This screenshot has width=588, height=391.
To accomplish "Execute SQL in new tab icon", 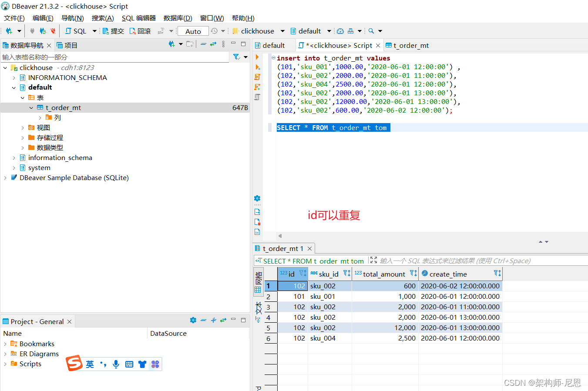I will pyautogui.click(x=257, y=67).
